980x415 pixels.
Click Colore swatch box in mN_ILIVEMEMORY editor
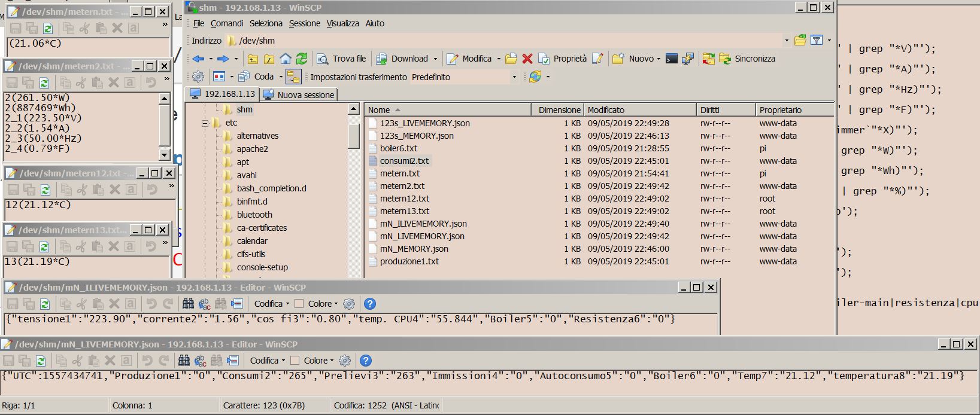299,304
